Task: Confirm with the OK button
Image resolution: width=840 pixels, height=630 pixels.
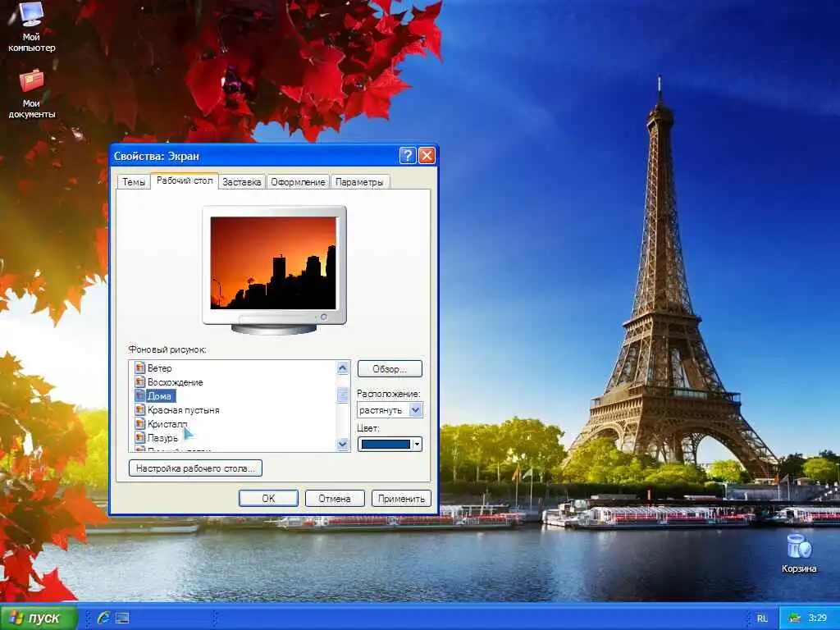Action: click(x=268, y=498)
